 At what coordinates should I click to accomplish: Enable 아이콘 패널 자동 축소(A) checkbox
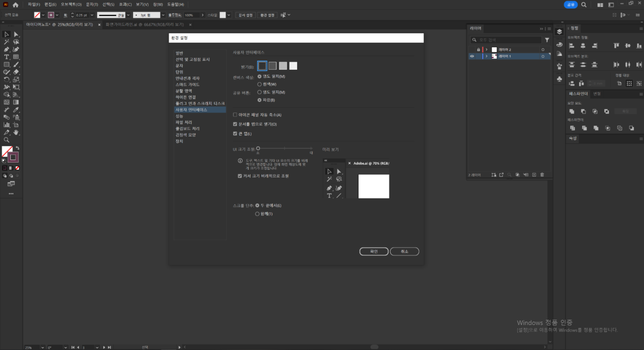point(235,115)
